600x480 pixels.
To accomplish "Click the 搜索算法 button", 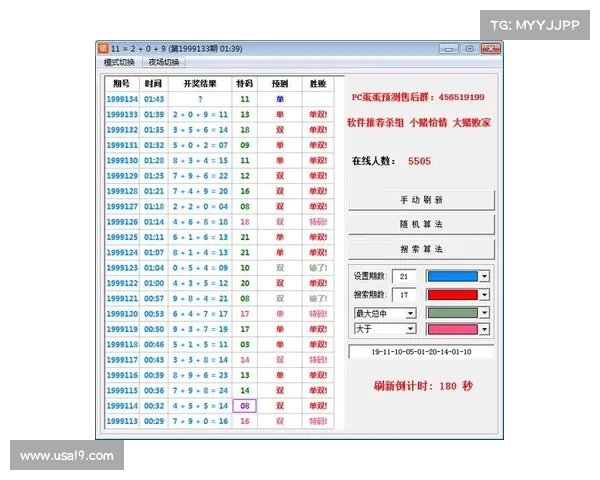I will [421, 249].
